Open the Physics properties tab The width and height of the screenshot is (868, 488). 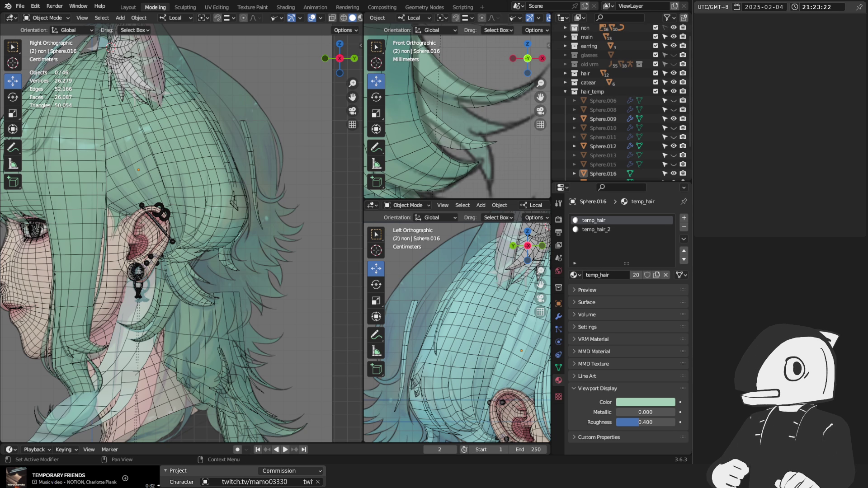coord(558,342)
